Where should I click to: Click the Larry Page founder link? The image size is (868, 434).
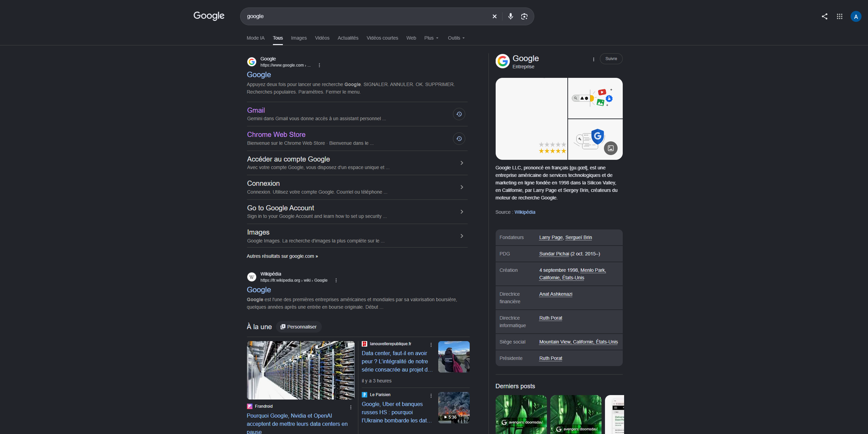(551, 238)
